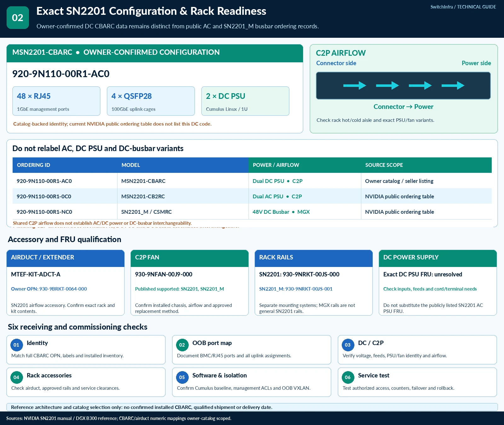
Task: Click the SOURCE SCOPE column header
Action: pos(426,165)
